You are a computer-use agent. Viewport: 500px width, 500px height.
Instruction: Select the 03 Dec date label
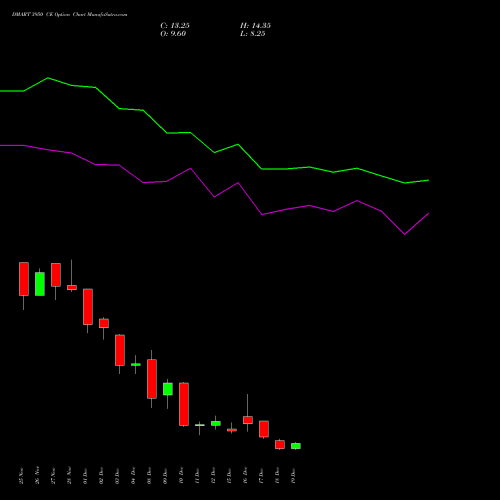pos(117,476)
